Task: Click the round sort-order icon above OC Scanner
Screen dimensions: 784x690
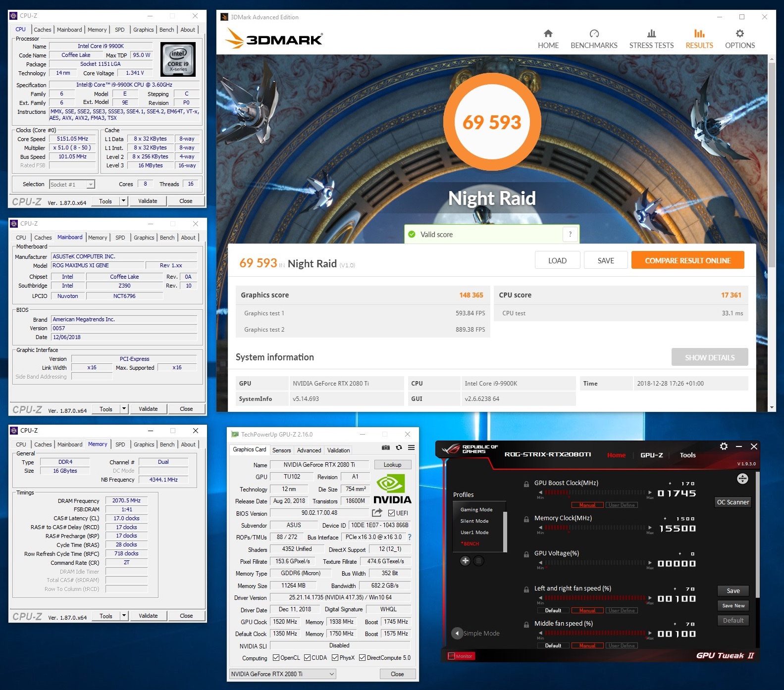Action: (742, 478)
